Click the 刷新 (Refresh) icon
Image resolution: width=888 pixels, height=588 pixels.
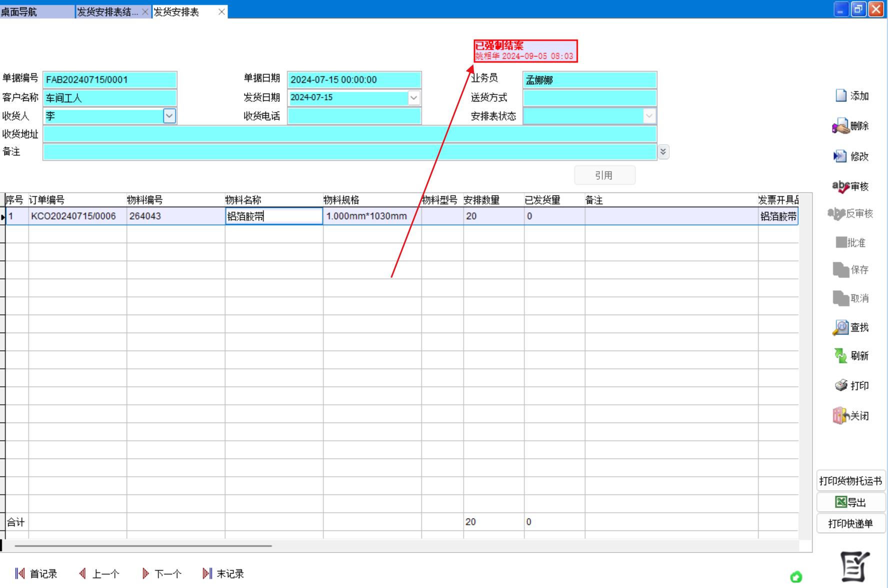[840, 356]
